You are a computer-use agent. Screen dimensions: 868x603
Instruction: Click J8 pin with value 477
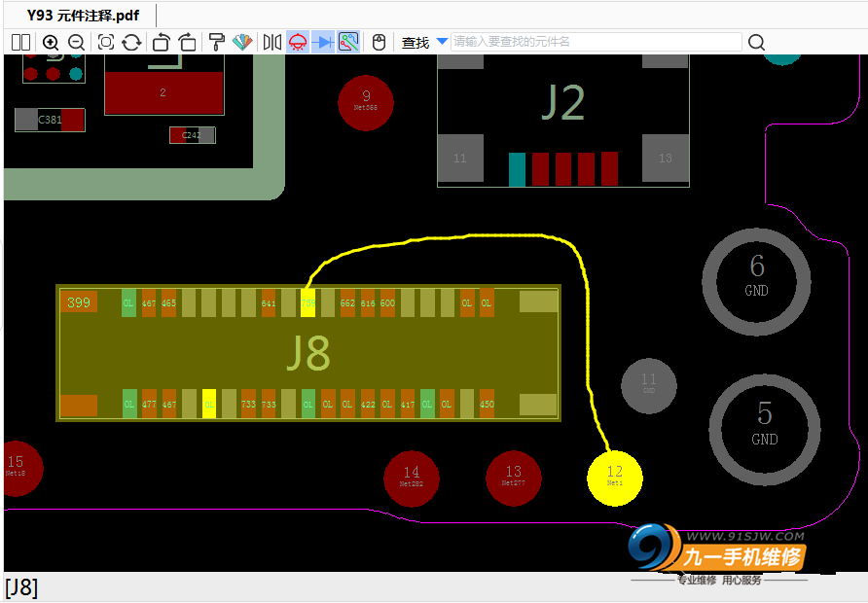pyautogui.click(x=149, y=404)
